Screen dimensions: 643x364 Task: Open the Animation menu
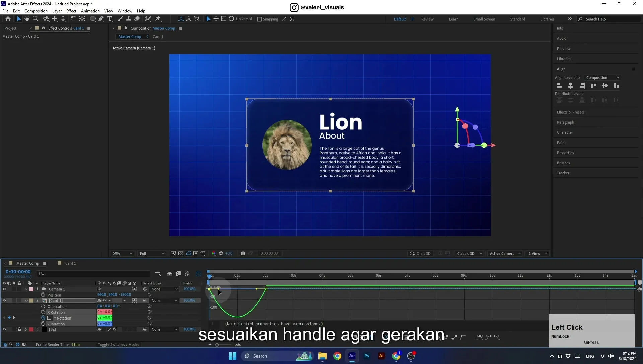(x=90, y=11)
